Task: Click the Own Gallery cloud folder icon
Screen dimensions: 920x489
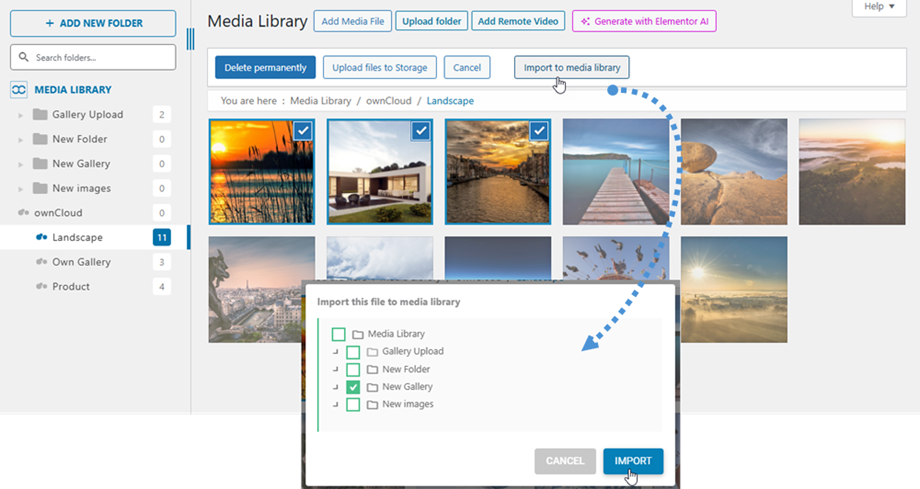Action: (41, 262)
